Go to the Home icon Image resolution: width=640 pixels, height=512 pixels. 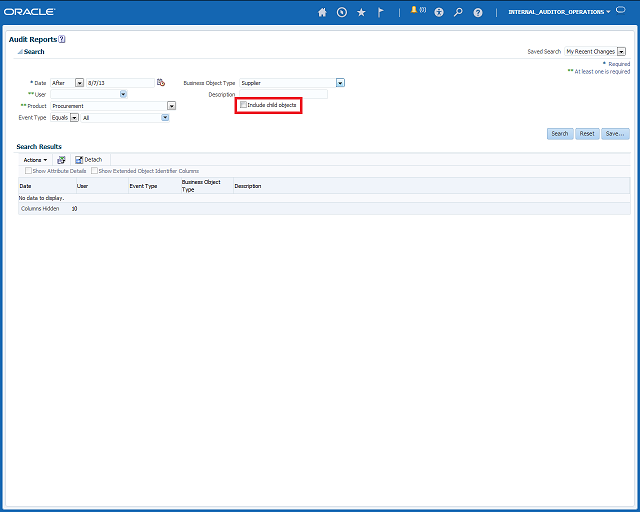coord(322,12)
